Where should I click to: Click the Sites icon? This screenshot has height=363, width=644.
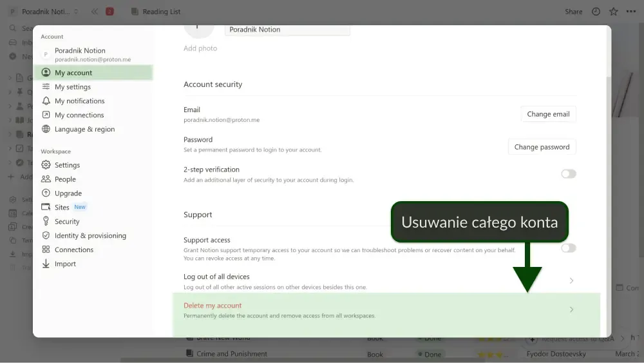click(x=46, y=207)
